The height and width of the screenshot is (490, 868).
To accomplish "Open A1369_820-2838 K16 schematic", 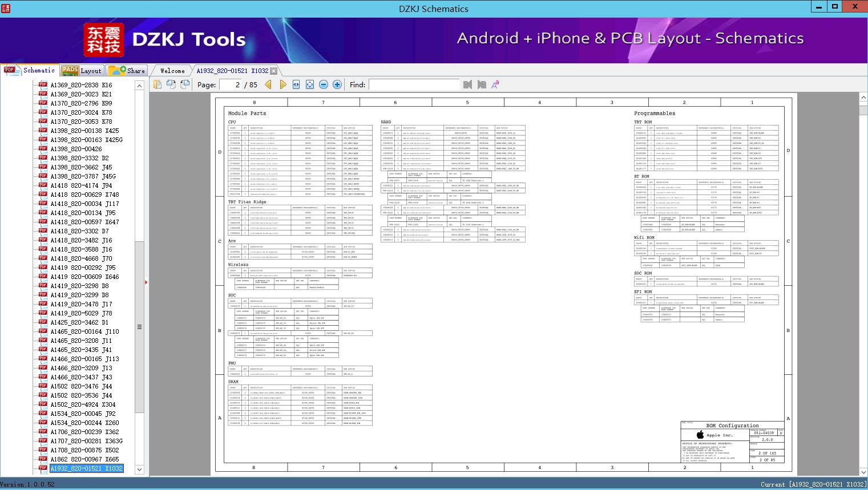I will coord(81,85).
